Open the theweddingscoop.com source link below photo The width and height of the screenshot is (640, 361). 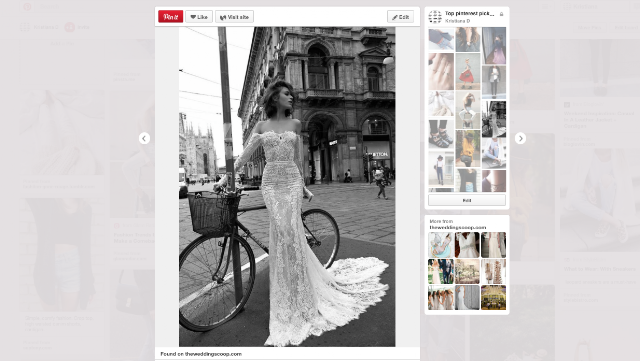pos(213,354)
